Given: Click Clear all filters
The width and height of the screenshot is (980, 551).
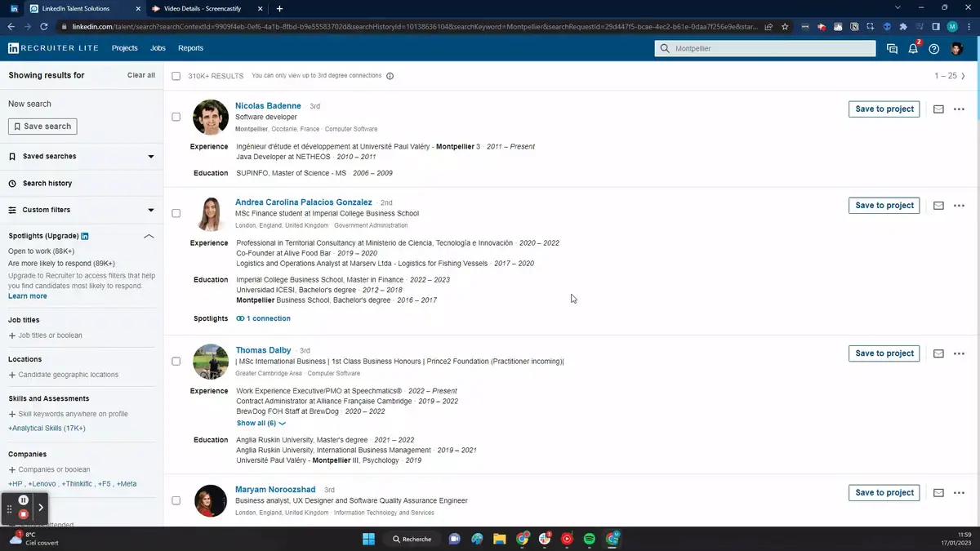Looking at the screenshot, I should pyautogui.click(x=141, y=75).
